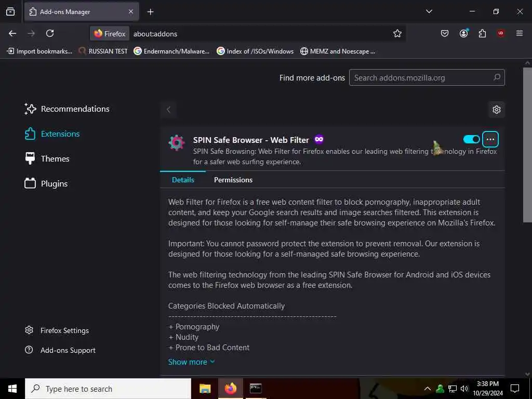Open the Windows Start menu

[x=12, y=389]
